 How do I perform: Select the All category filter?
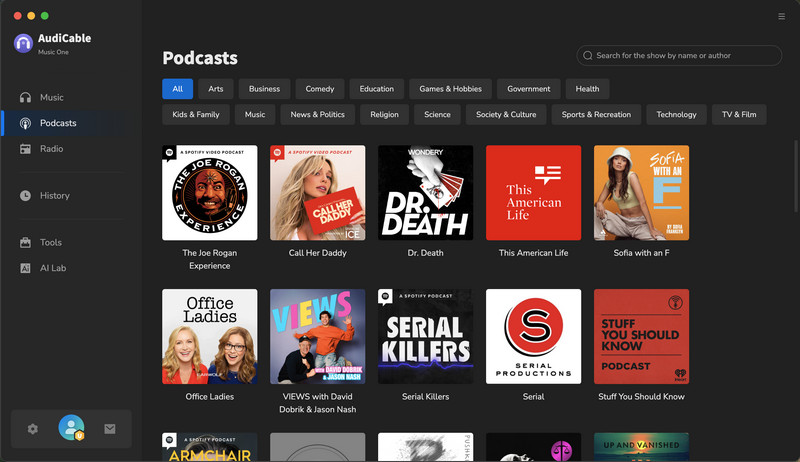click(178, 89)
